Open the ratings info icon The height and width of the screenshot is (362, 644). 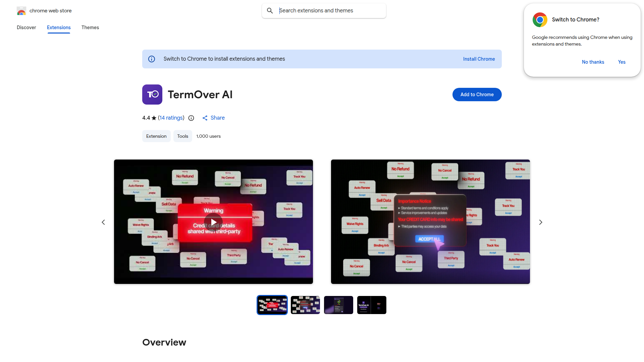(x=191, y=118)
